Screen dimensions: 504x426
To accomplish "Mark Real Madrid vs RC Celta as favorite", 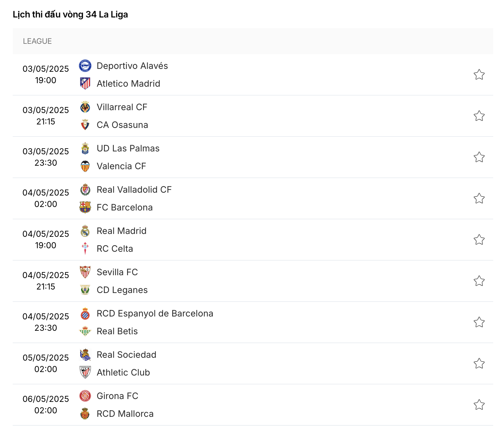I will tap(479, 240).
